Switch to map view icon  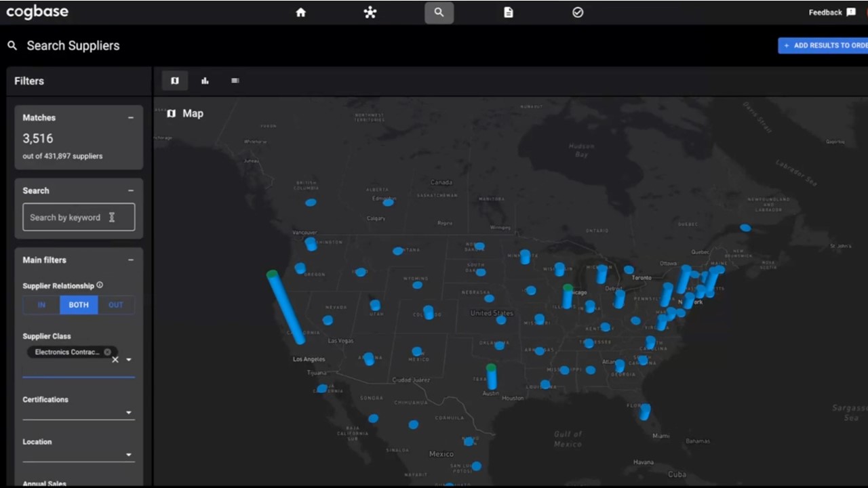point(175,81)
